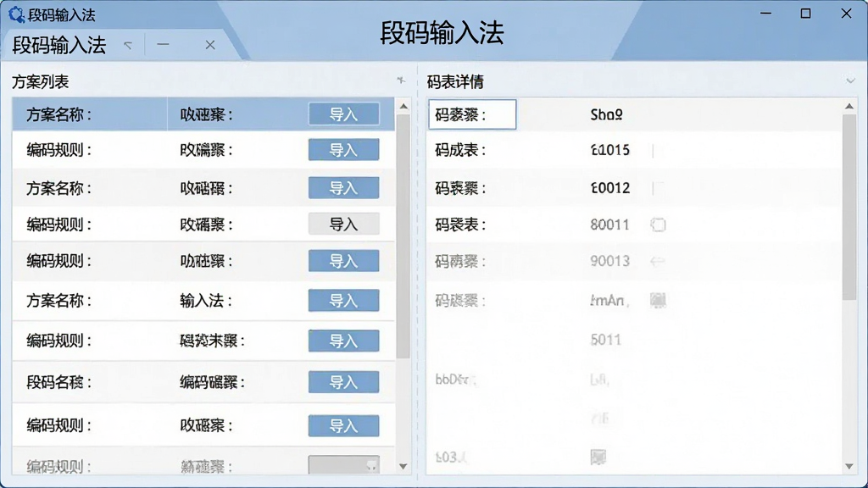Viewport: 868px width, 488px height.
Task: Click the scroll-down arrow of the 码表详情 panel
Action: (849, 467)
